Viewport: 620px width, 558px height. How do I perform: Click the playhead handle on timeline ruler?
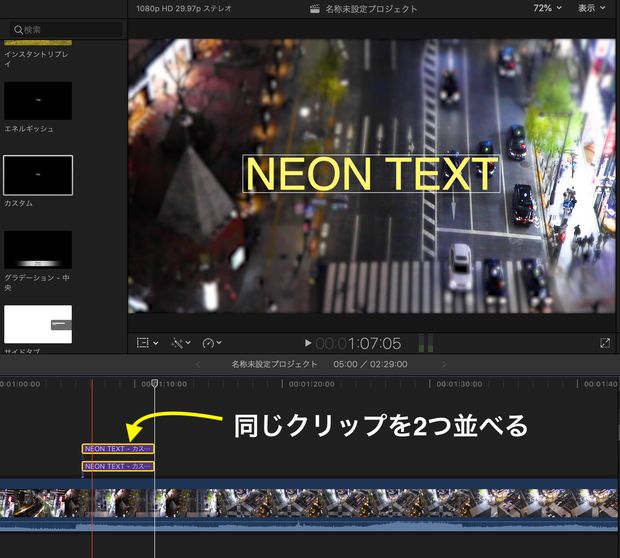[x=155, y=383]
